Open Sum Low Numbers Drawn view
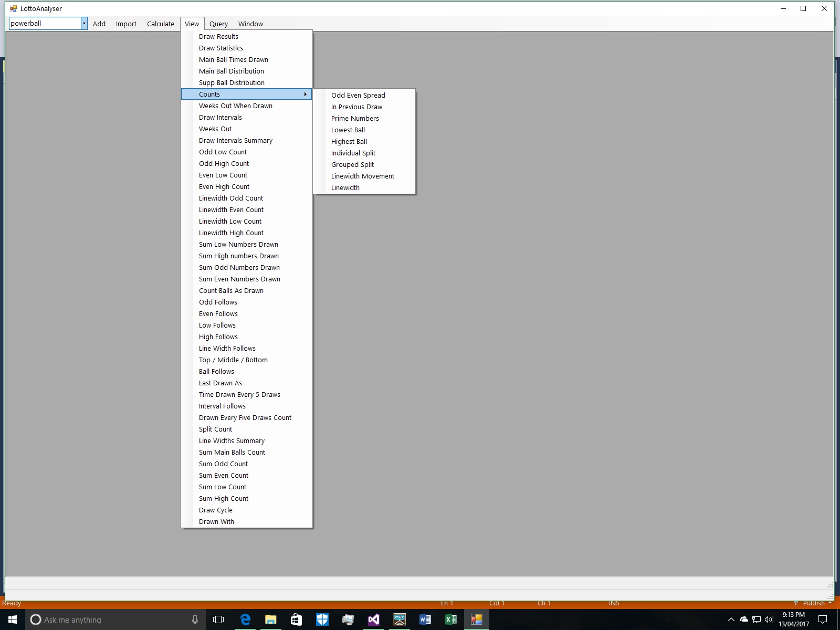The image size is (840, 630). (246, 244)
